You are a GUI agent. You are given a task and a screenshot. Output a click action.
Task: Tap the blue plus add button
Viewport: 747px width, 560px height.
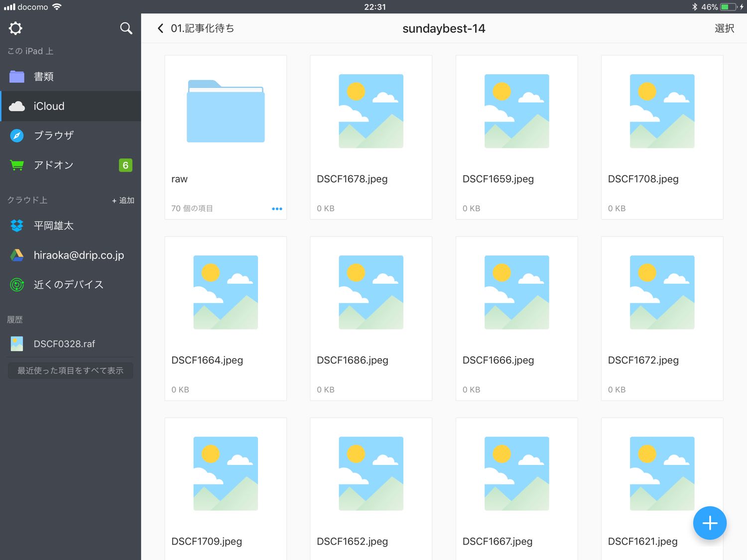click(x=709, y=523)
